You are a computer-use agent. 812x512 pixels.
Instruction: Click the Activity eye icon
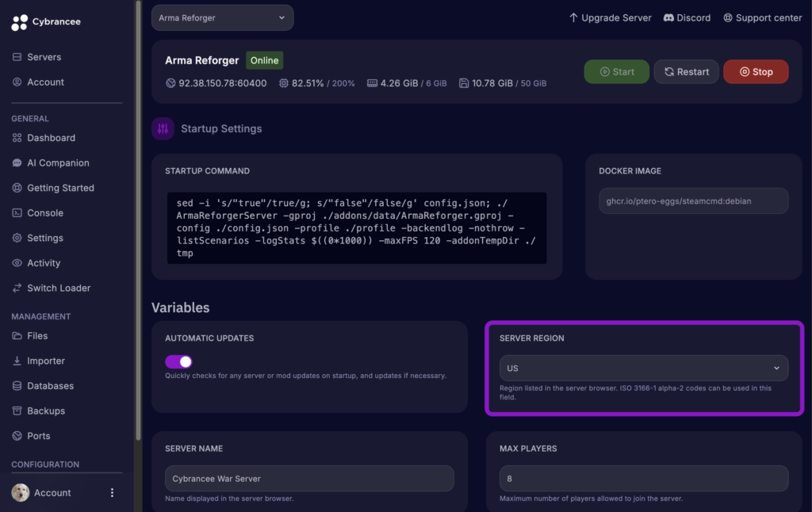17,263
